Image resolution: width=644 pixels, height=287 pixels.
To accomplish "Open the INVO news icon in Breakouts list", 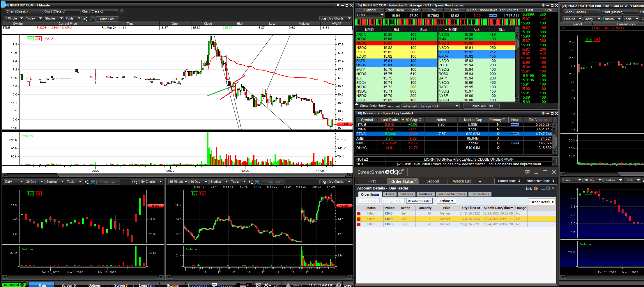I will point(515,143).
